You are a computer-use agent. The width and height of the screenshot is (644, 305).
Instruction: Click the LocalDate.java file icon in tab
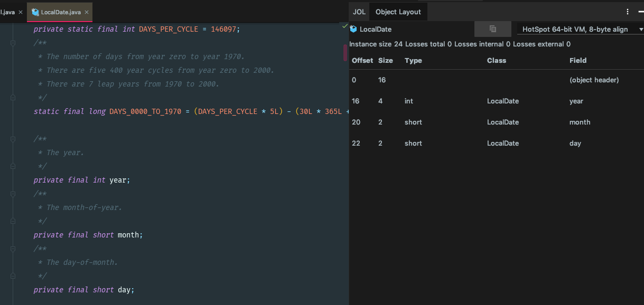pyautogui.click(x=35, y=12)
